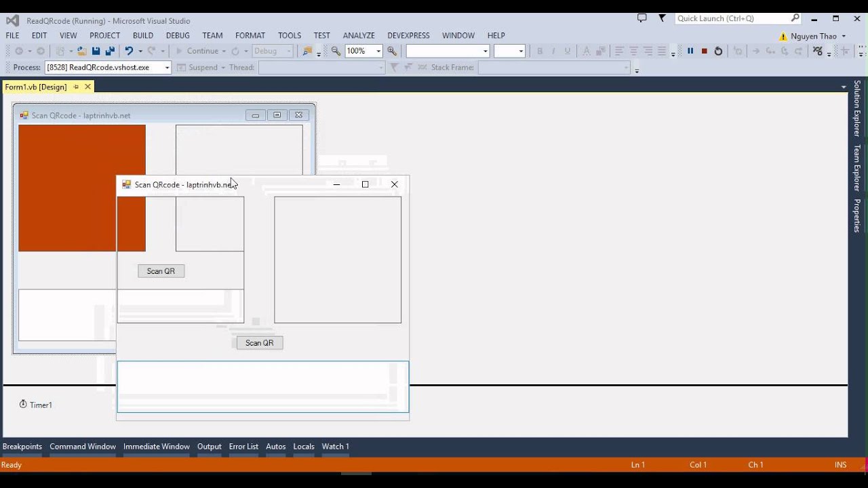Viewport: 868px width, 488px height.
Task: Expand the Undo history dropdown arrow
Action: tap(140, 51)
